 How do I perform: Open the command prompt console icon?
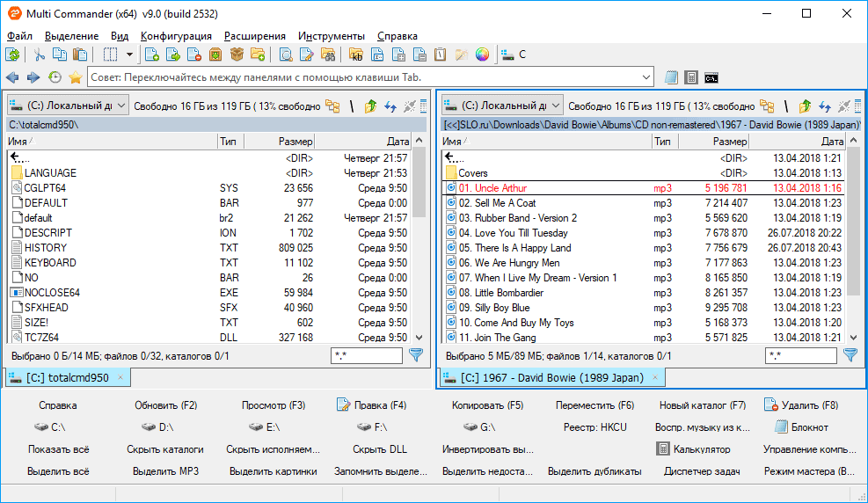711,78
